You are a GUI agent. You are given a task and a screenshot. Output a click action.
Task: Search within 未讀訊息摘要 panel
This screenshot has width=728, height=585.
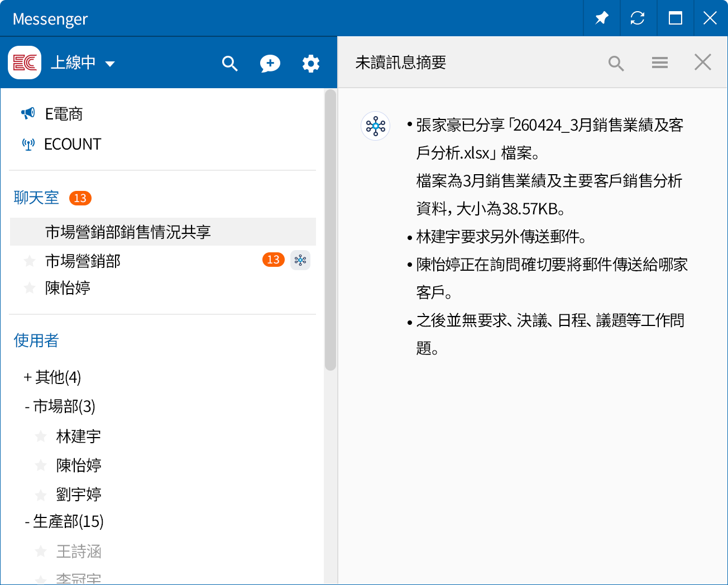[x=616, y=63]
